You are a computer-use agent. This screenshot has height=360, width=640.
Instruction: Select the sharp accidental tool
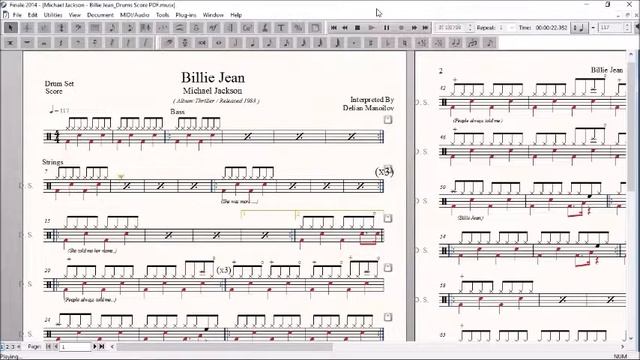371,42
